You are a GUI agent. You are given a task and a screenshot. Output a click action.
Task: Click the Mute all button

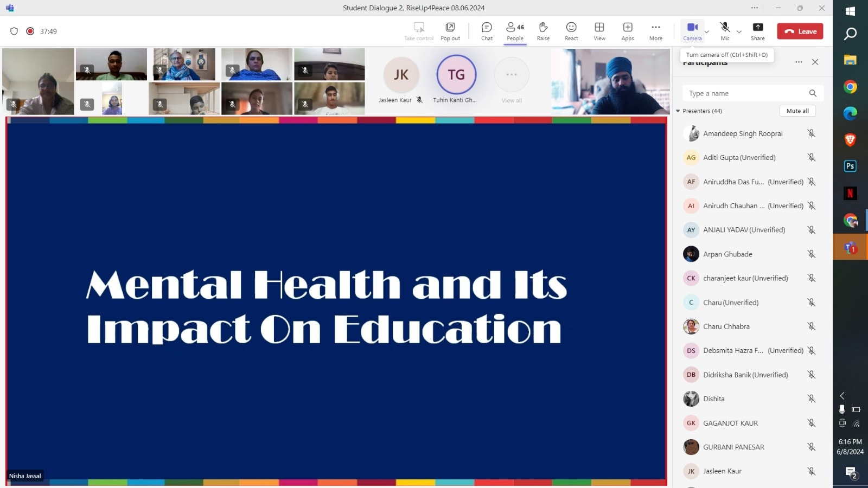tap(797, 111)
